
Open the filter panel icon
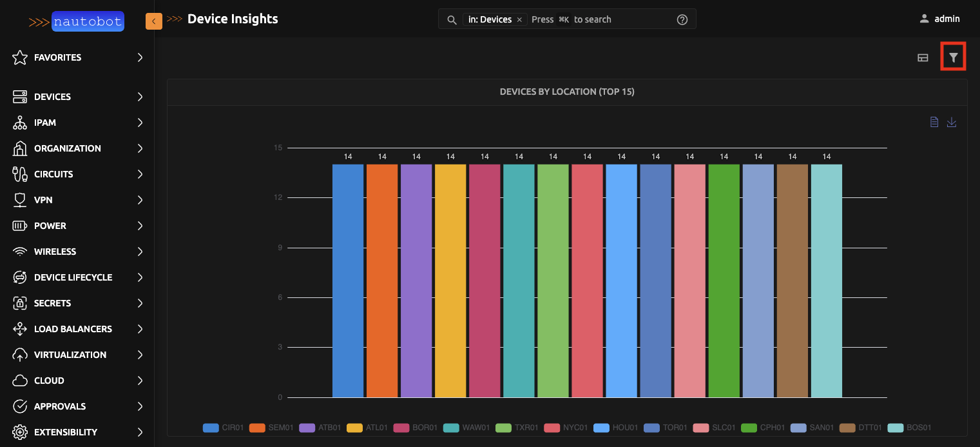953,57
